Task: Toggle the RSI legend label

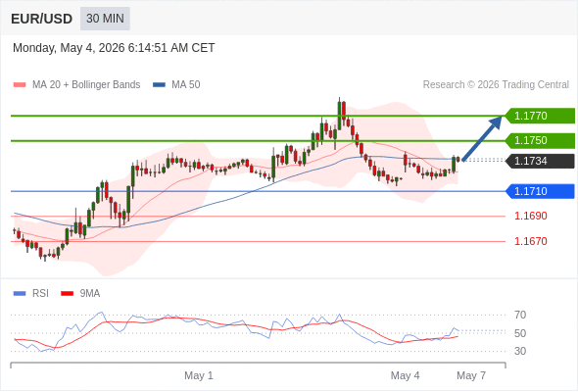Action: click(x=40, y=294)
